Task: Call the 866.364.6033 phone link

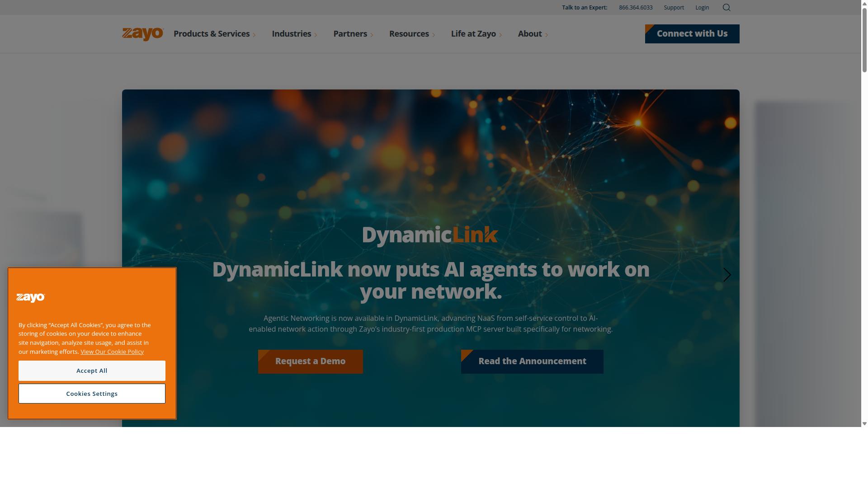Action: coord(636,8)
